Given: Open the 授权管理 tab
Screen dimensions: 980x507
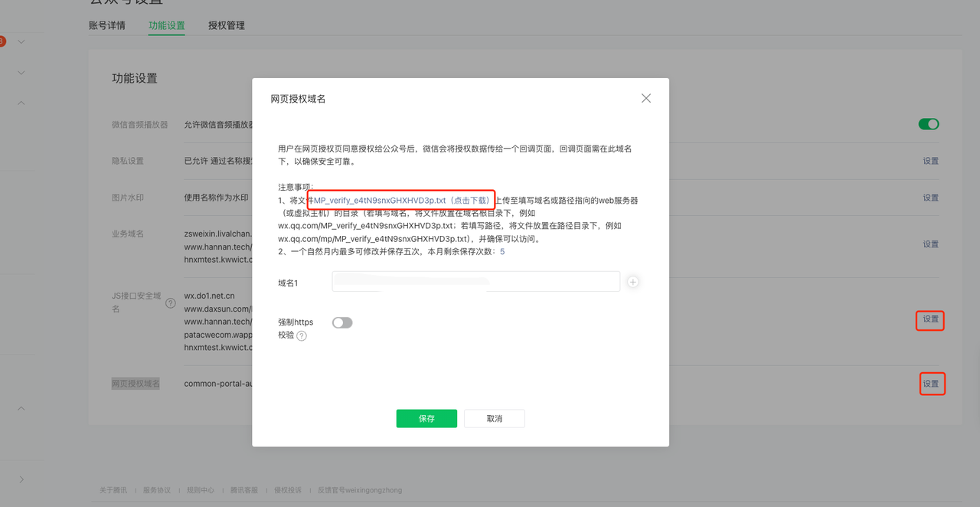Looking at the screenshot, I should coord(227,25).
